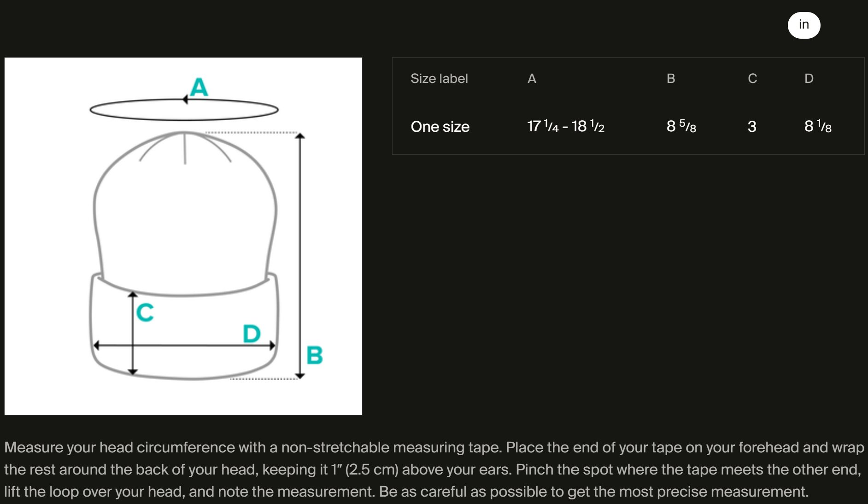Click the teal letter D in the diagram

tap(252, 334)
